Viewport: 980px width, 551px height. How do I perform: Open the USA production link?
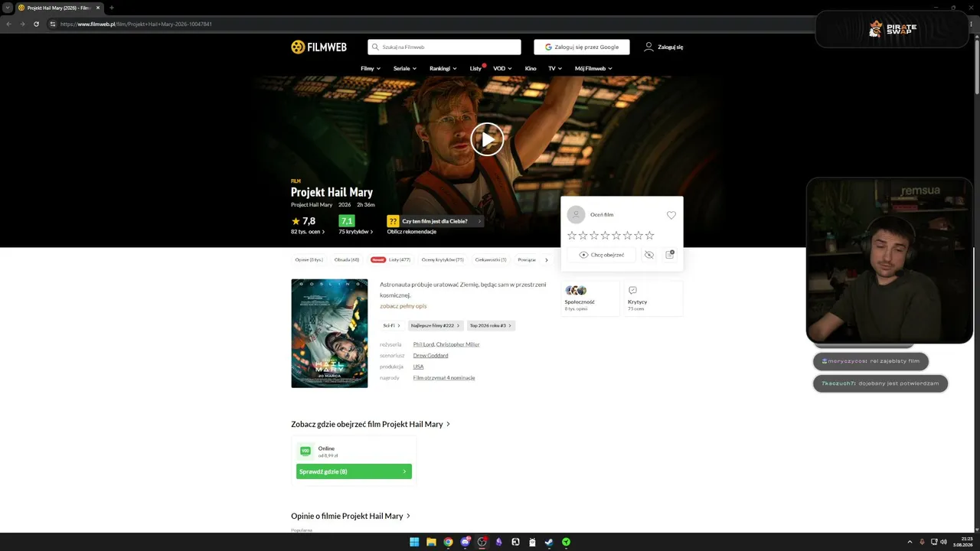pos(418,367)
